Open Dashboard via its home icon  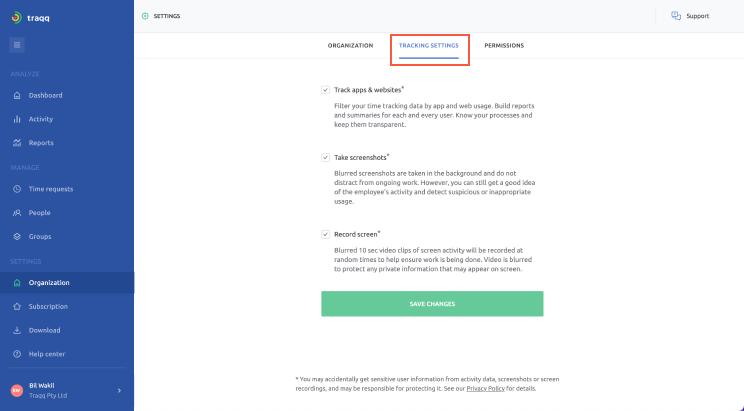pyautogui.click(x=17, y=95)
